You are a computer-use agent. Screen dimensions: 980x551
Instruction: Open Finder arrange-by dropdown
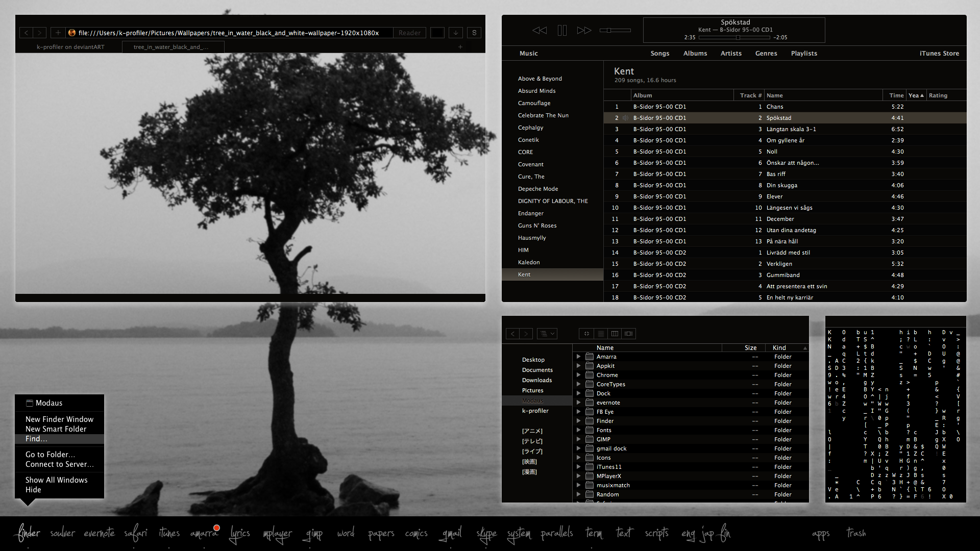(x=547, y=334)
